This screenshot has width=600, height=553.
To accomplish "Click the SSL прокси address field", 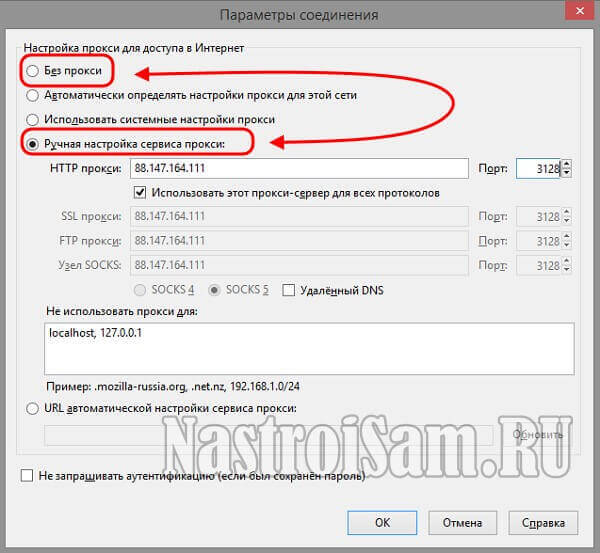I will (299, 216).
